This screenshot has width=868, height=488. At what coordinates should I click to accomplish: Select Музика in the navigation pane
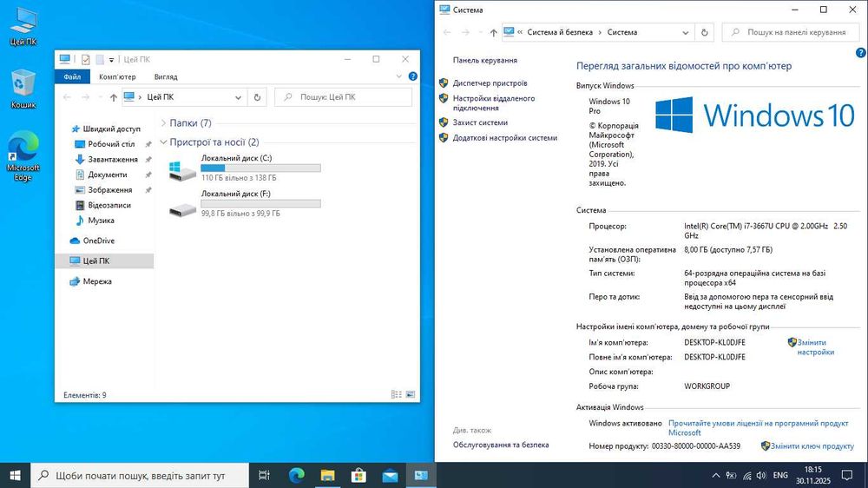click(101, 220)
